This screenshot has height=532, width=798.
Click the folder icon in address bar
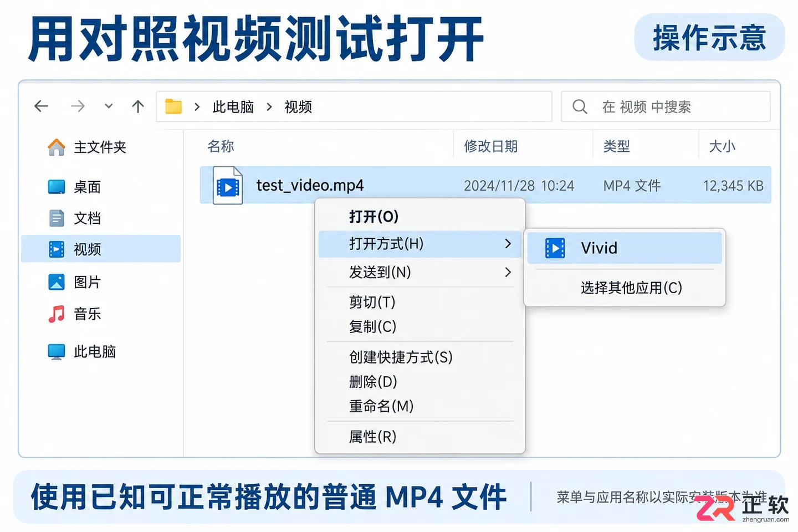click(173, 106)
